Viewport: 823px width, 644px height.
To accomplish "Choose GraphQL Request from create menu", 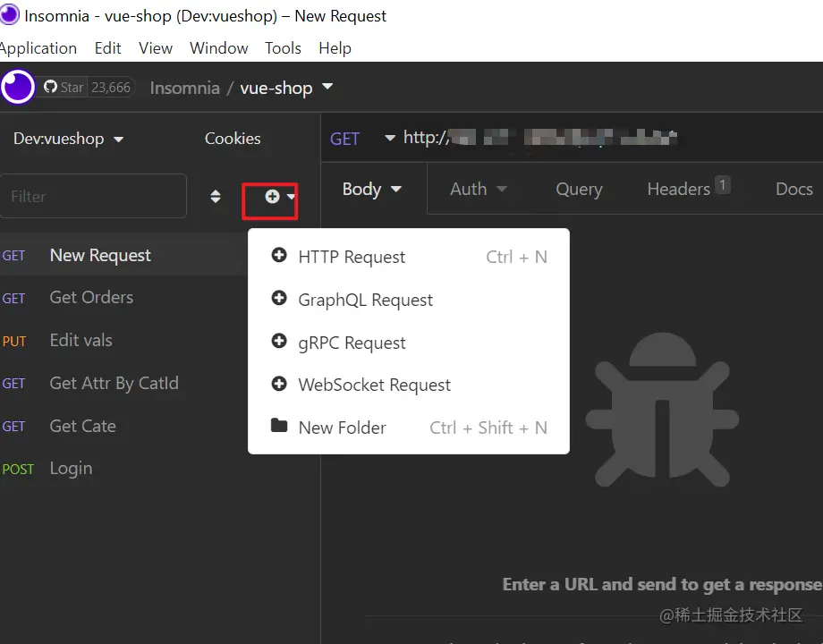I will pos(408,300).
